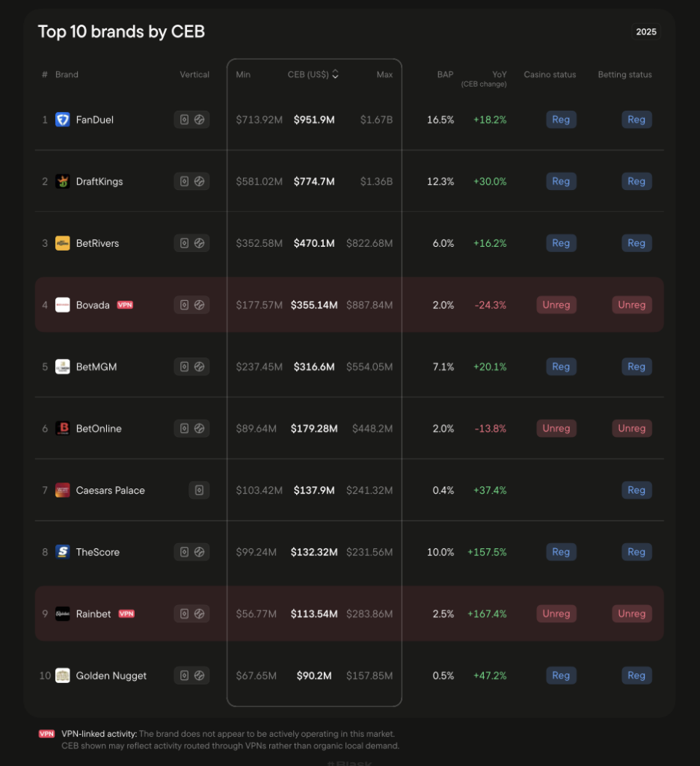This screenshot has height=766, width=700.
Task: Click the Caesars Palace casino vertical icon
Action: [199, 491]
